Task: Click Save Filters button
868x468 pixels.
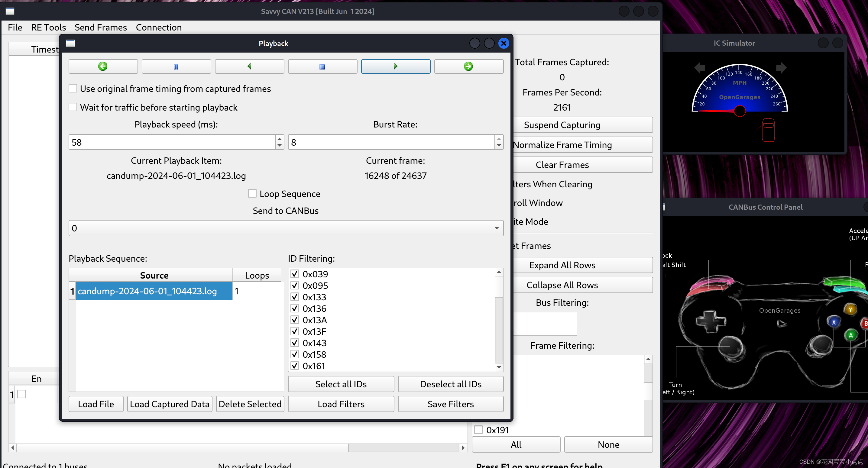Action: 451,404
